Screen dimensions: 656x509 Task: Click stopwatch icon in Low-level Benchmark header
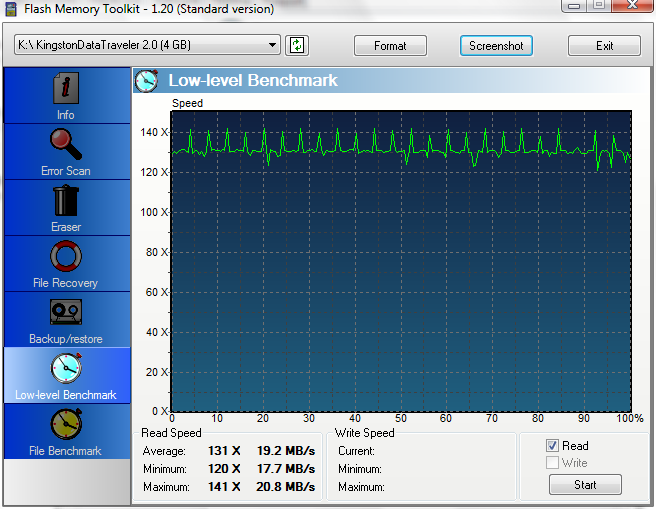pos(148,80)
